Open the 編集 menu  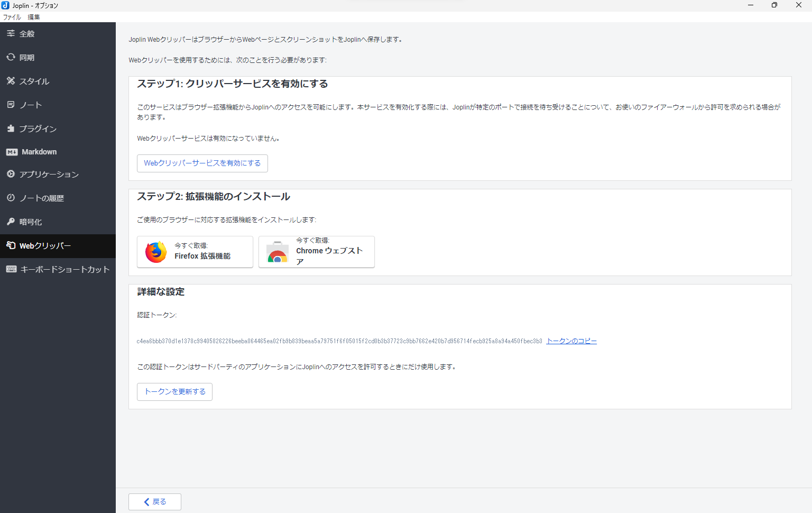coord(34,17)
